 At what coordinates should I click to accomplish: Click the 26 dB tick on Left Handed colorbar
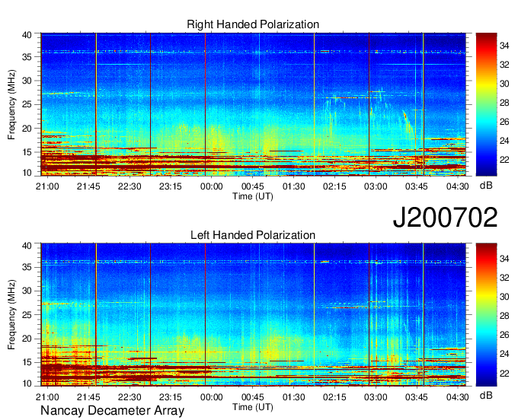coord(504,336)
